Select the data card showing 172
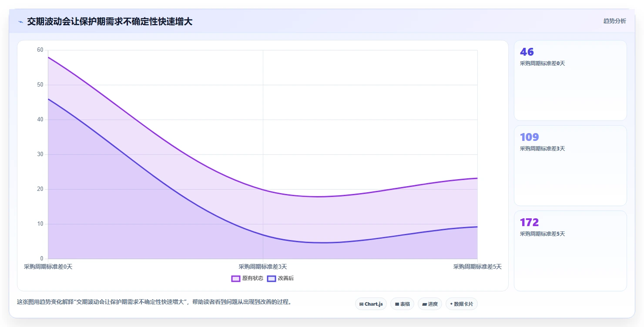The width and height of the screenshot is (644, 327). 570,251
